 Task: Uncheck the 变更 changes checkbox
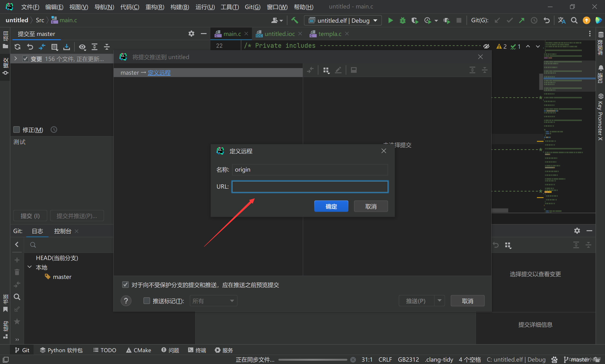26,59
